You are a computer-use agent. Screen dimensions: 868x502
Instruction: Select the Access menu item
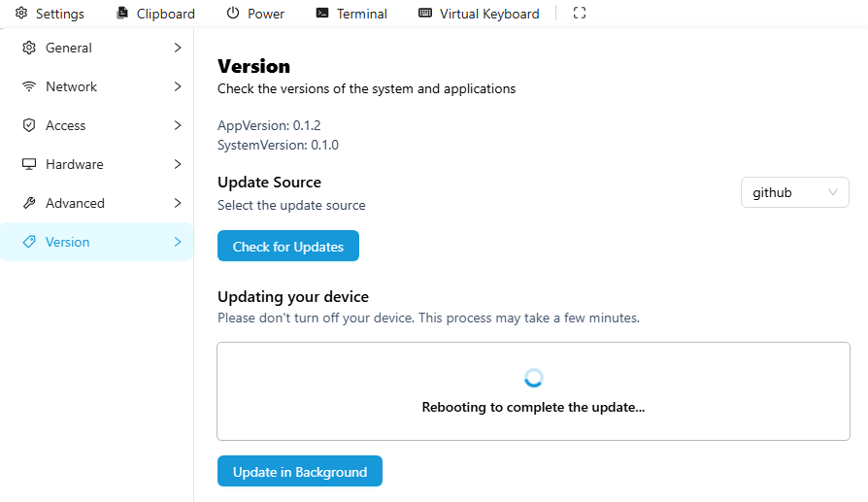click(x=66, y=125)
